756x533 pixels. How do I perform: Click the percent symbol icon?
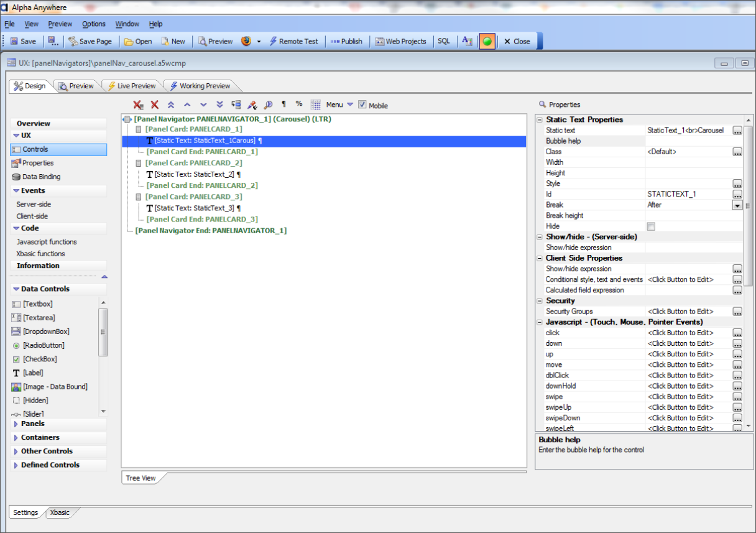tap(299, 104)
